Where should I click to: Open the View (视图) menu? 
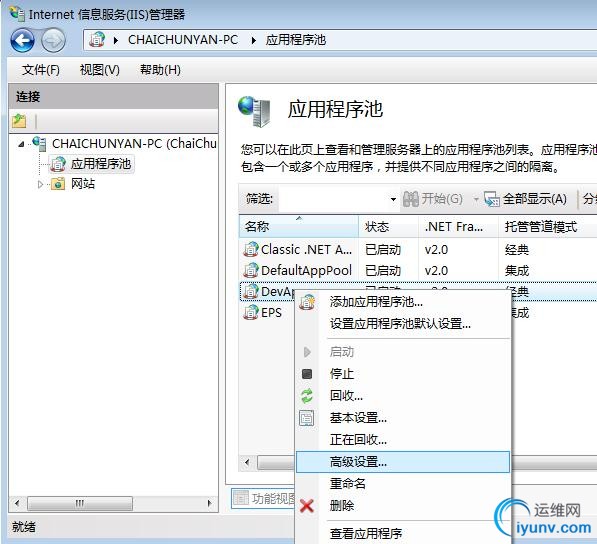[x=100, y=70]
